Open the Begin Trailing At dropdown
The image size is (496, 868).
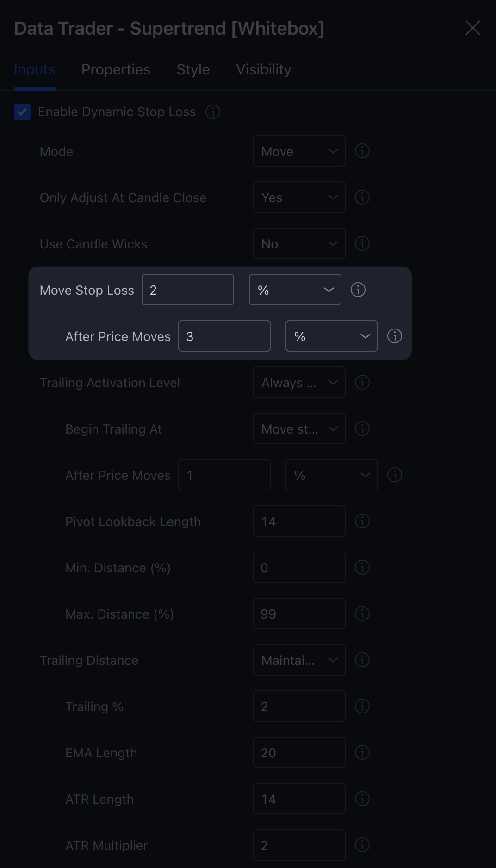(299, 428)
